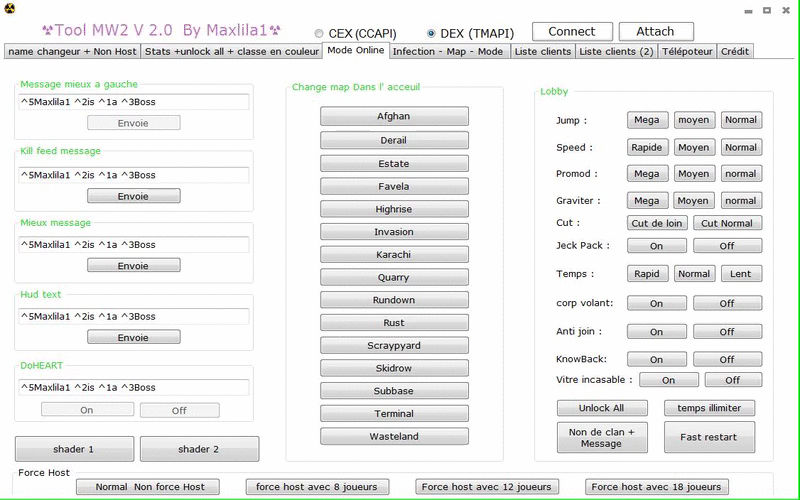Click the Connect button
800x500 pixels.
coord(572,32)
